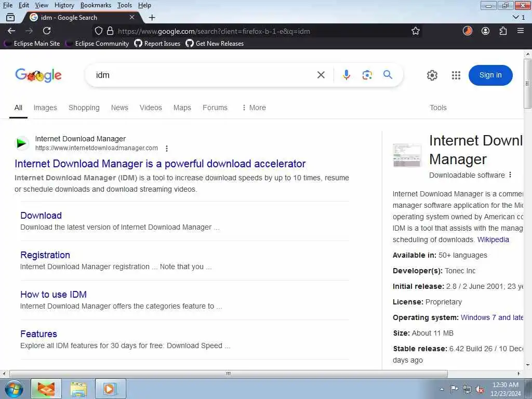Viewport: 532px width, 399px height.
Task: Open the extensions puzzle piece icon
Action: pos(503,31)
